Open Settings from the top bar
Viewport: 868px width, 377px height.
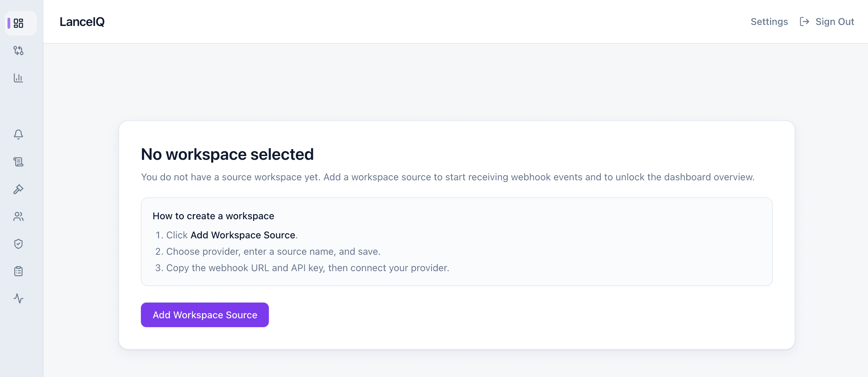coord(769,22)
